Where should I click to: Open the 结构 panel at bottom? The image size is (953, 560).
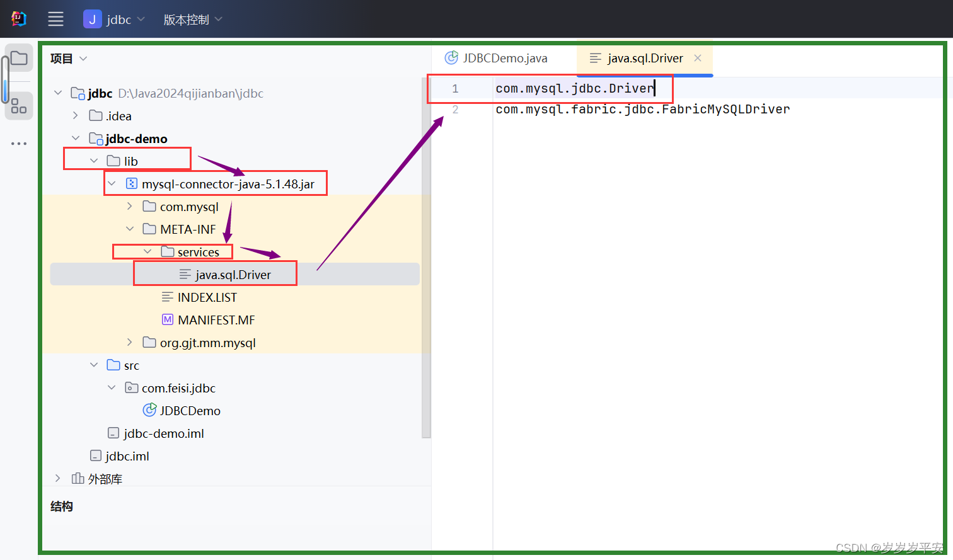[61, 506]
